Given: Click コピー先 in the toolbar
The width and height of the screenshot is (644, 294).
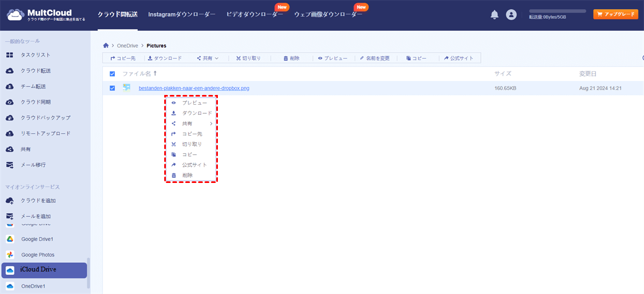Looking at the screenshot, I should pos(123,58).
